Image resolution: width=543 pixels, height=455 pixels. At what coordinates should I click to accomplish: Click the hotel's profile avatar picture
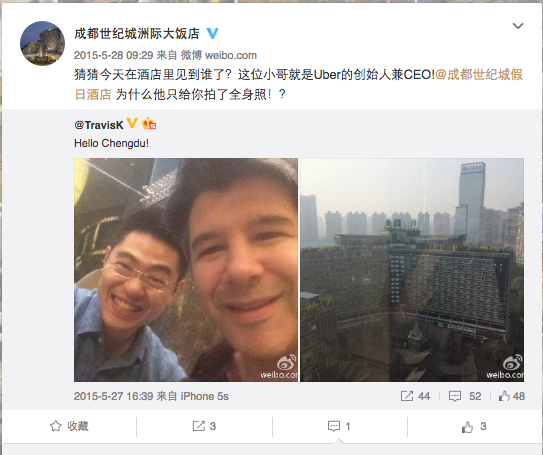[42, 43]
